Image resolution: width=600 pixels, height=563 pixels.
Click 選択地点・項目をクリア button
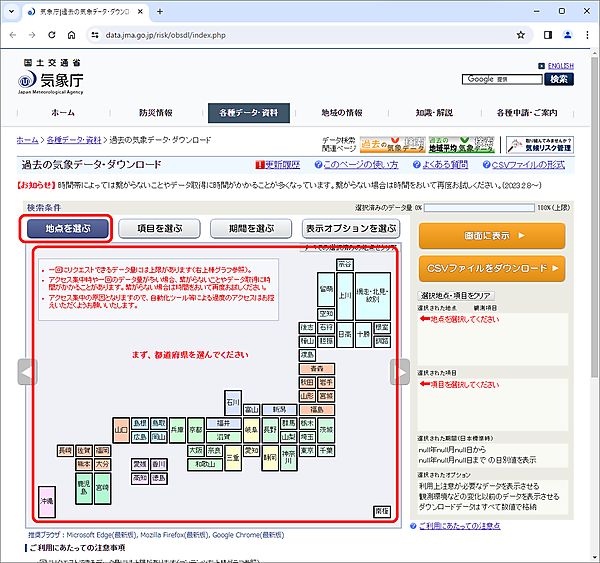tap(455, 295)
